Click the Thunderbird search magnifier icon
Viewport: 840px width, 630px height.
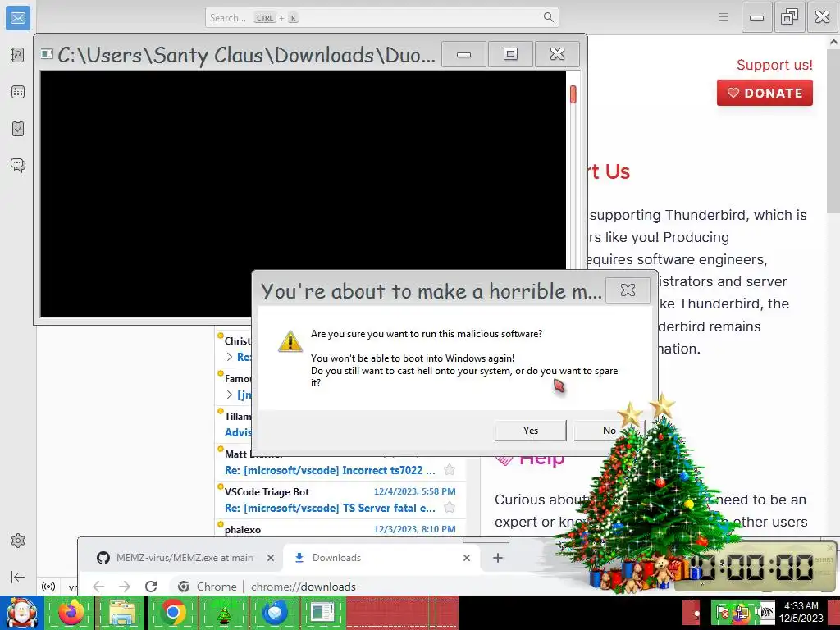pyautogui.click(x=549, y=17)
